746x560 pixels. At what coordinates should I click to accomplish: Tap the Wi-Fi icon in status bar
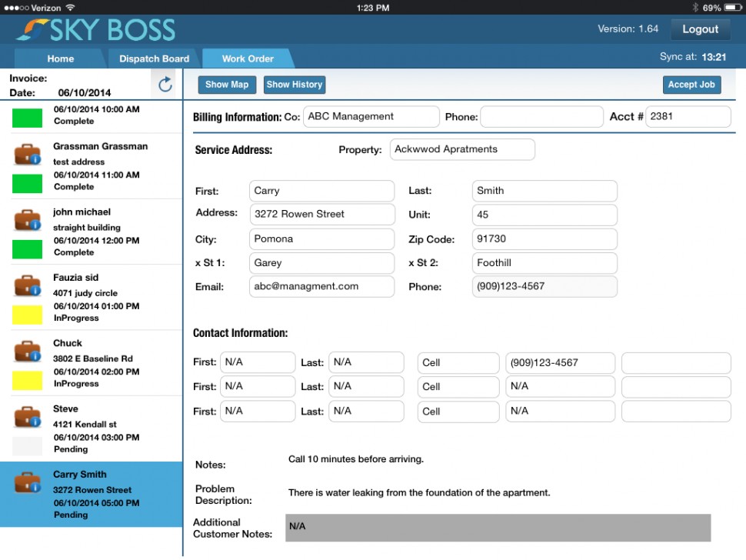[x=71, y=8]
